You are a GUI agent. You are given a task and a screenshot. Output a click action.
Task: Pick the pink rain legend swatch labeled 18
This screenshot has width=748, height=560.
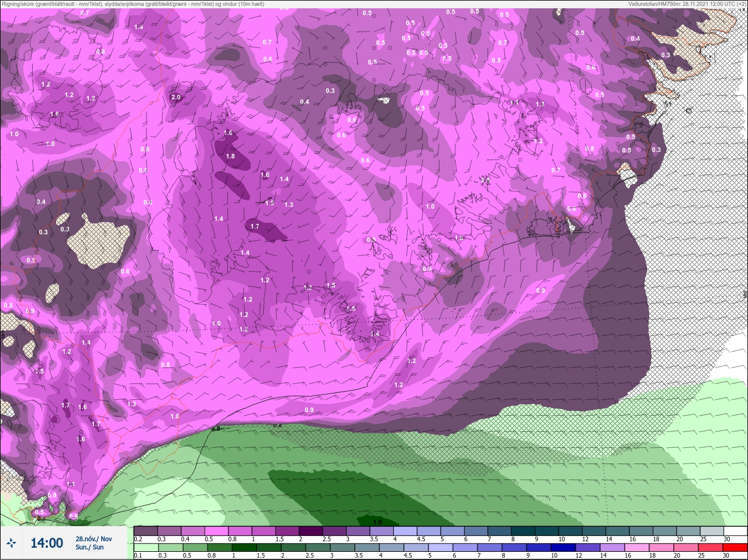pyautogui.click(x=662, y=548)
